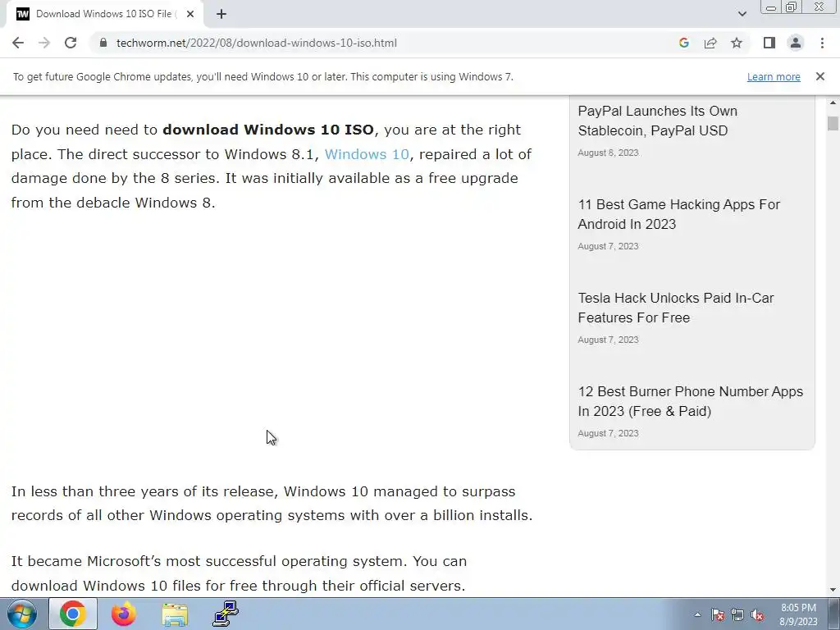Open Windows Explorer from taskbar
840x630 pixels.
coord(175,614)
